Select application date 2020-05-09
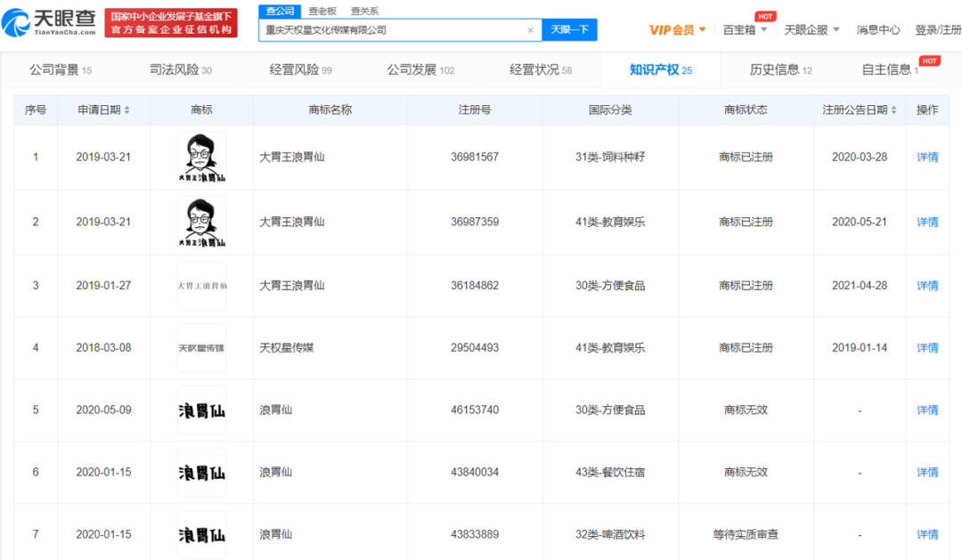The height and width of the screenshot is (560, 962). (103, 410)
